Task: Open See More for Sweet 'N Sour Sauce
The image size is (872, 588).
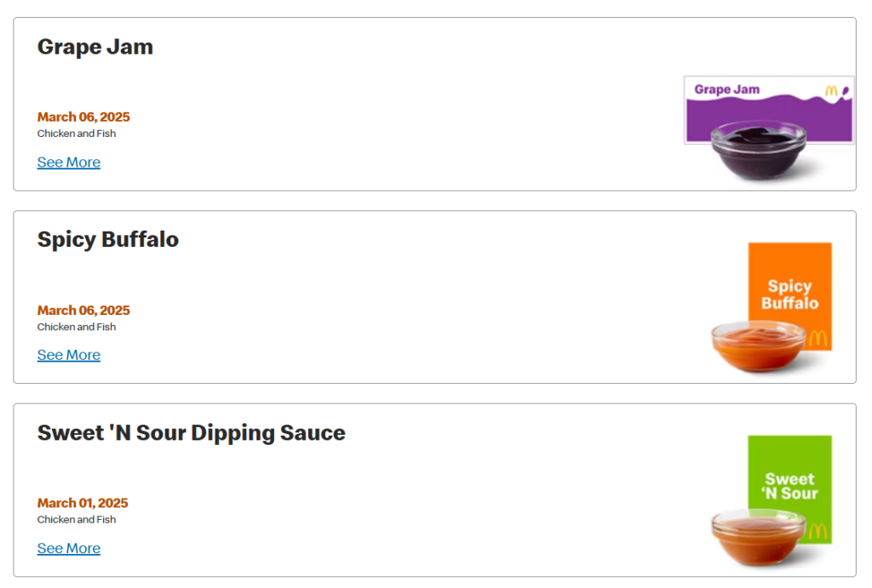Action: click(x=69, y=548)
